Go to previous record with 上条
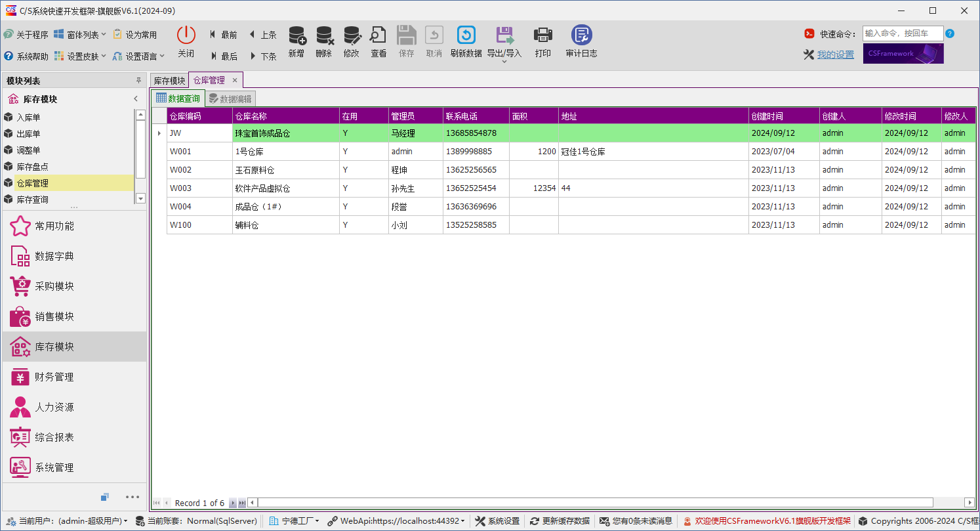980x531 pixels. tap(262, 35)
